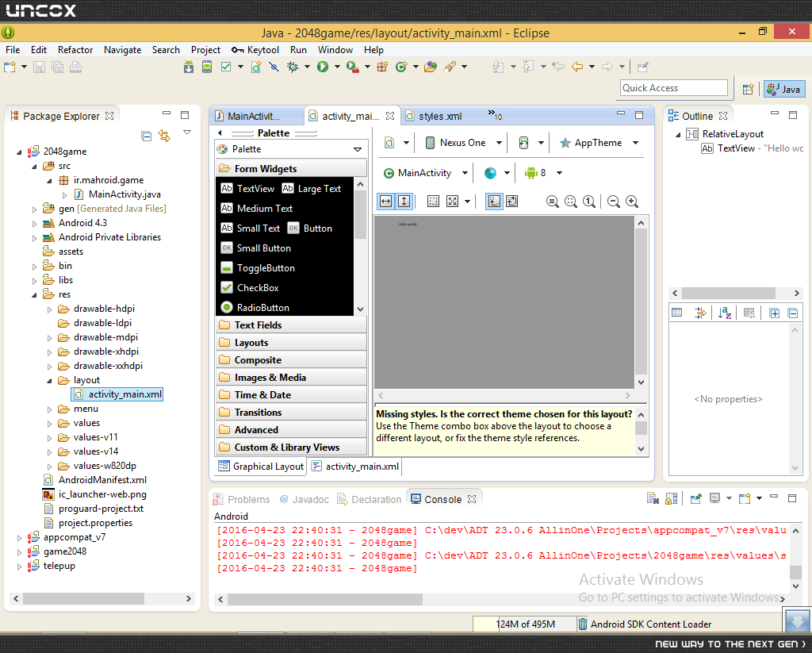Toggle fill height layout button
This screenshot has height=653, width=812.
tap(404, 202)
